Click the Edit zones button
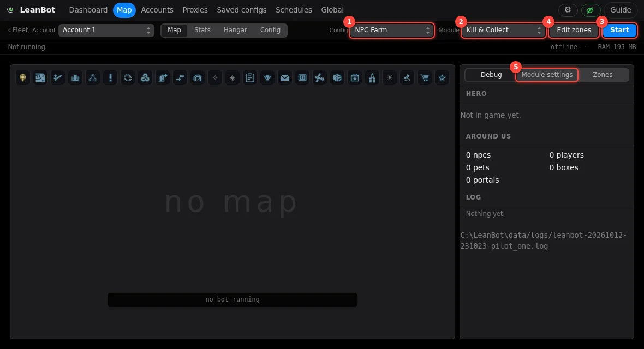This screenshot has width=644, height=349. pyautogui.click(x=574, y=30)
